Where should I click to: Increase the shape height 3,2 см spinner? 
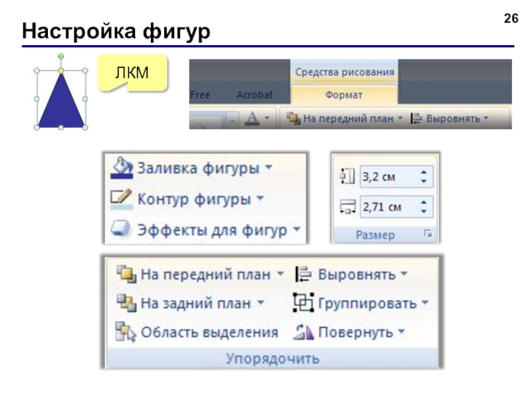point(424,172)
